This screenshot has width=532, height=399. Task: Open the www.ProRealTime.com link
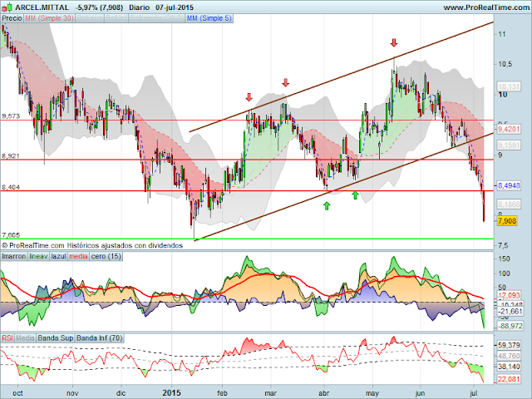click(x=486, y=7)
